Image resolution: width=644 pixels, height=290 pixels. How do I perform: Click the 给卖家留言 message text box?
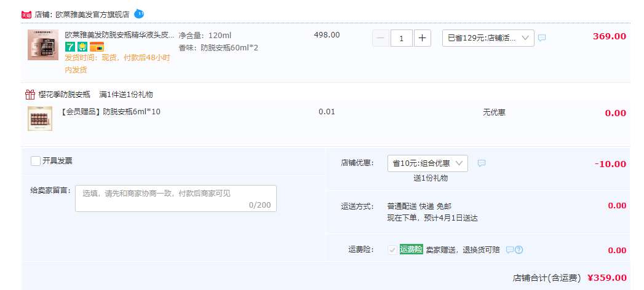(x=176, y=198)
